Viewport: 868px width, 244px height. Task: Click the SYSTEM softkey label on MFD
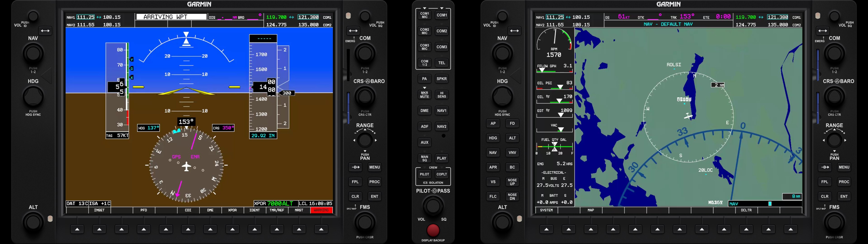tap(547, 210)
